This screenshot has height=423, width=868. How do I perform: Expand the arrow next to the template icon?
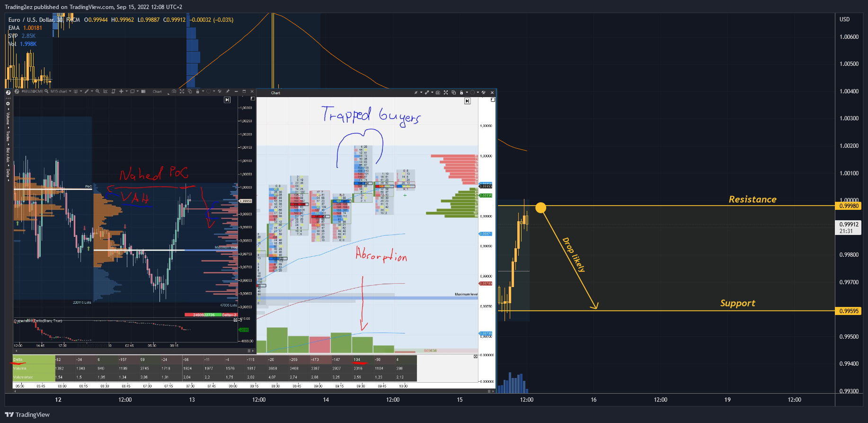pos(81,91)
